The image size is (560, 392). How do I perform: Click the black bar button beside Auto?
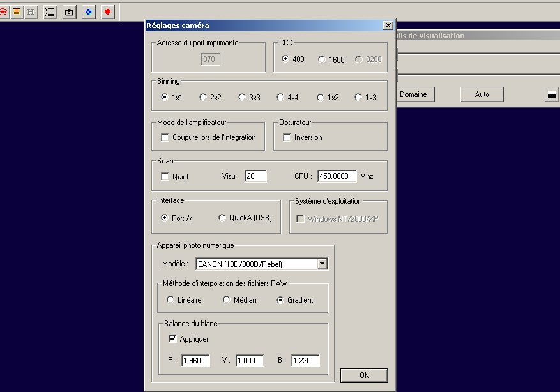552,94
